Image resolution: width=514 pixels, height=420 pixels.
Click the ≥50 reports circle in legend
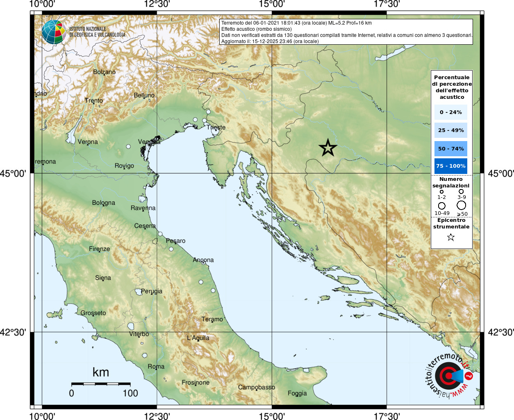pos(462,205)
